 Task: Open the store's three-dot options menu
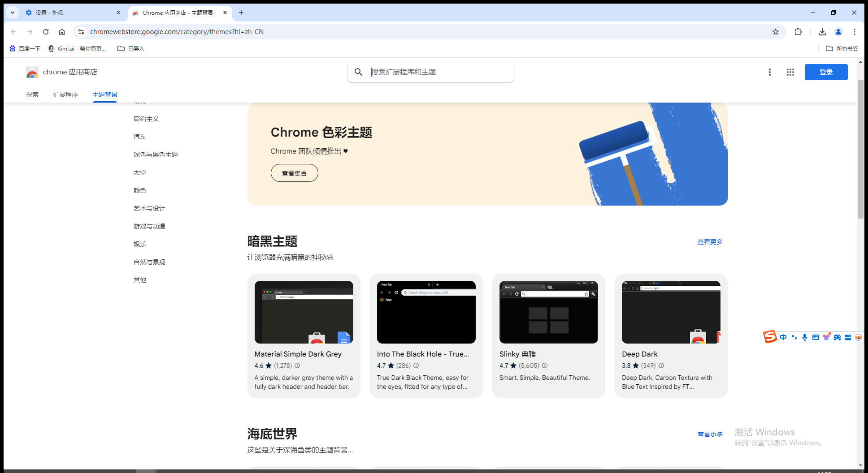tap(770, 72)
